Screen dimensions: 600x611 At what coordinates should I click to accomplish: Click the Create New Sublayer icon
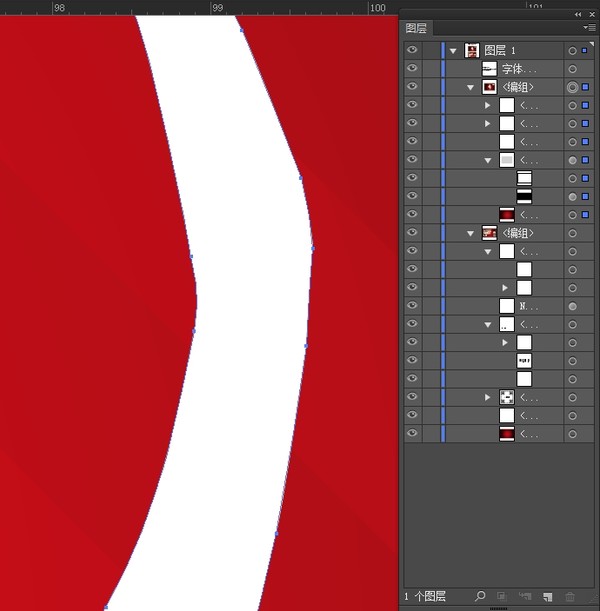tap(525, 596)
